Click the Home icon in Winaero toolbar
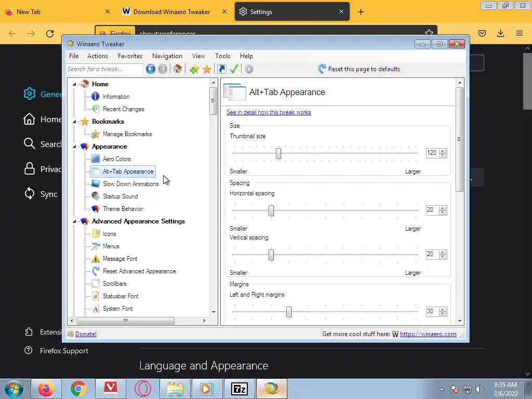The width and height of the screenshot is (532, 399). click(x=177, y=69)
